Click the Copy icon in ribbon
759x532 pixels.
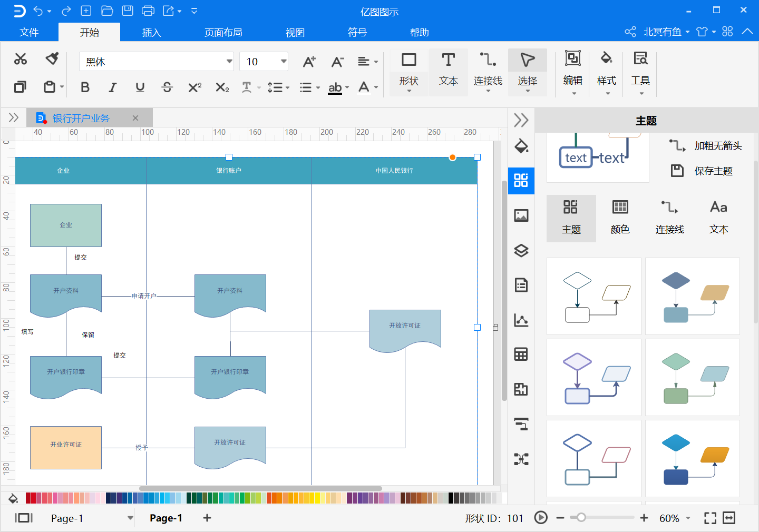tap(20, 87)
